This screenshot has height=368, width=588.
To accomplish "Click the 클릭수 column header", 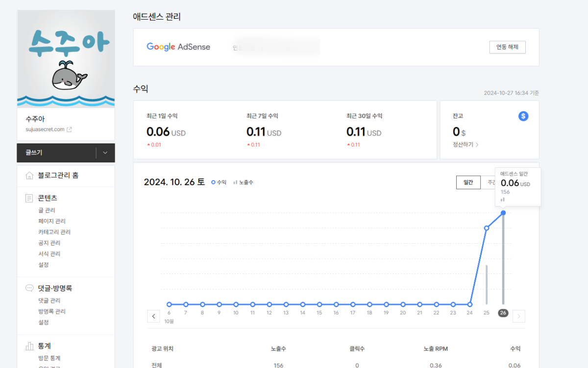I will tap(357, 349).
